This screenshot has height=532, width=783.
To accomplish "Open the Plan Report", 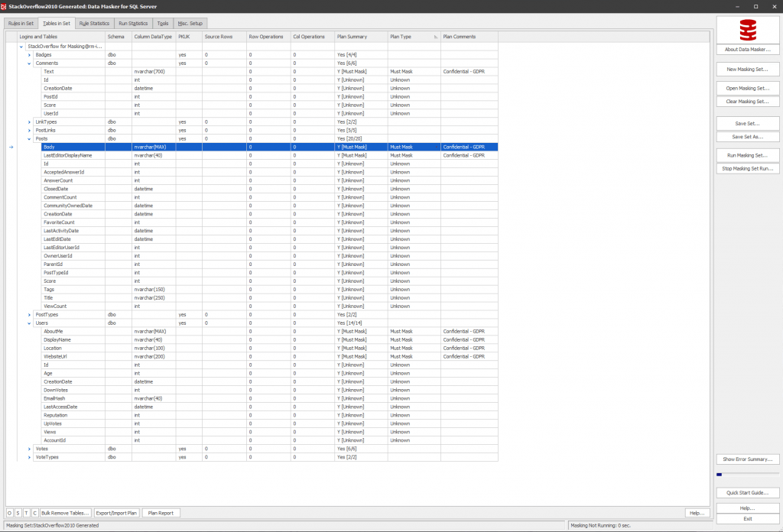I will [x=161, y=513].
